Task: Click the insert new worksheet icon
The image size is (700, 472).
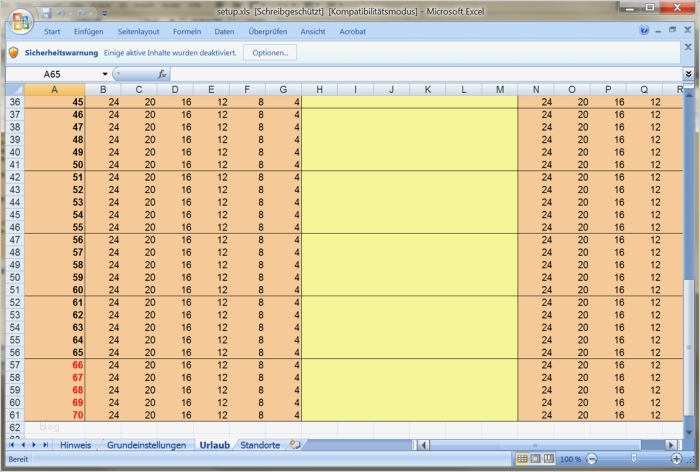Action: (295, 445)
